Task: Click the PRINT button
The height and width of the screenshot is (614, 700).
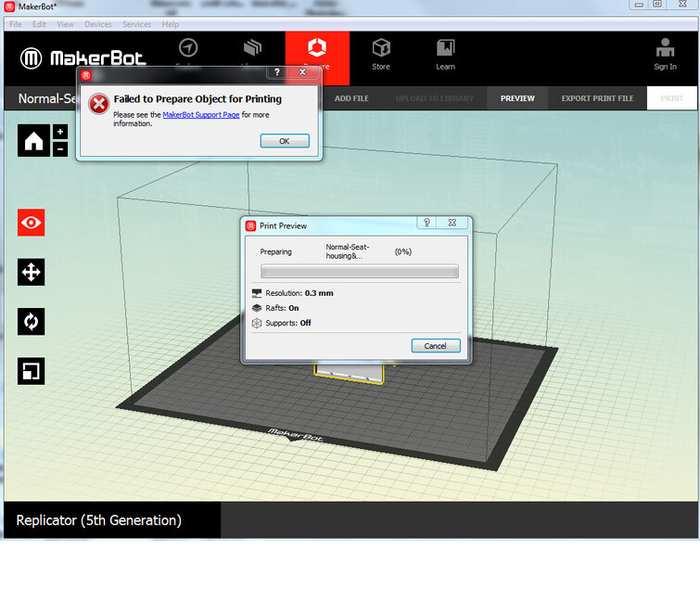Action: click(672, 98)
